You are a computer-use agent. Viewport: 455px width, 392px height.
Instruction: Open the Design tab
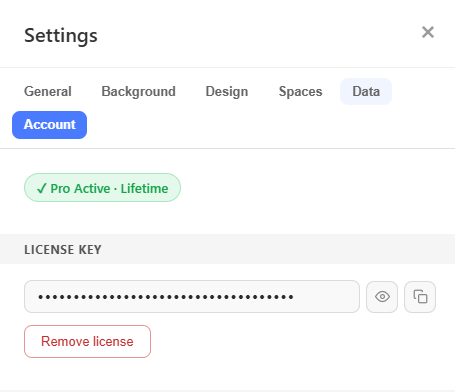click(x=227, y=91)
